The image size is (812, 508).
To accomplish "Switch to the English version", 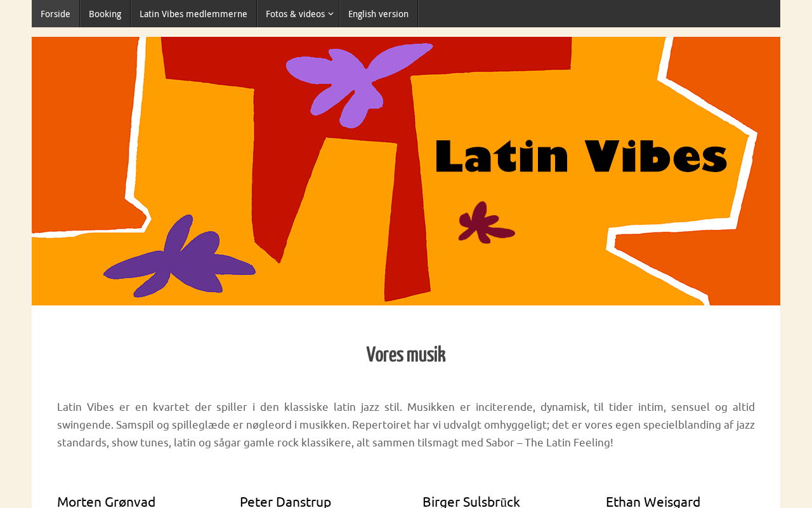I will pyautogui.click(x=378, y=14).
